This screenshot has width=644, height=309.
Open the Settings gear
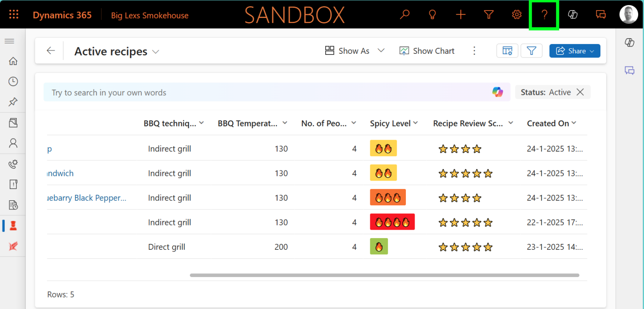point(517,15)
